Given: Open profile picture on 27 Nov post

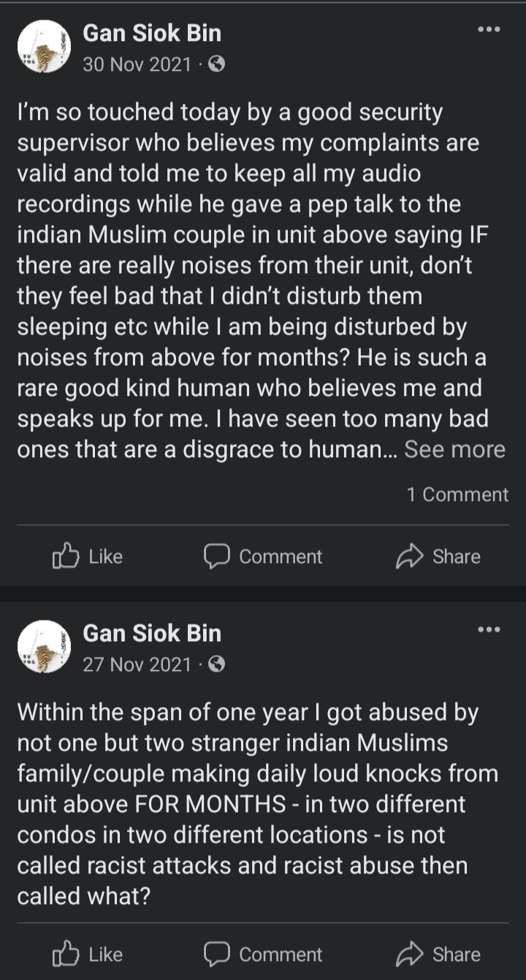Looking at the screenshot, I should [44, 646].
